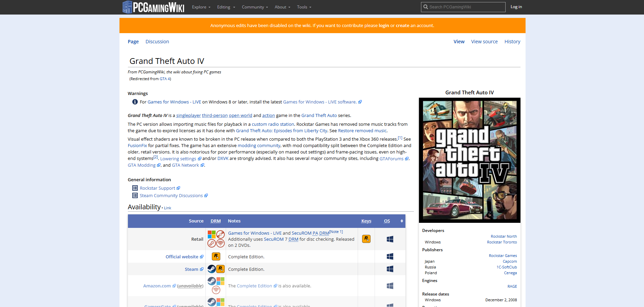Open Steam Community Discussions link
This screenshot has height=307, width=644.
point(174,196)
